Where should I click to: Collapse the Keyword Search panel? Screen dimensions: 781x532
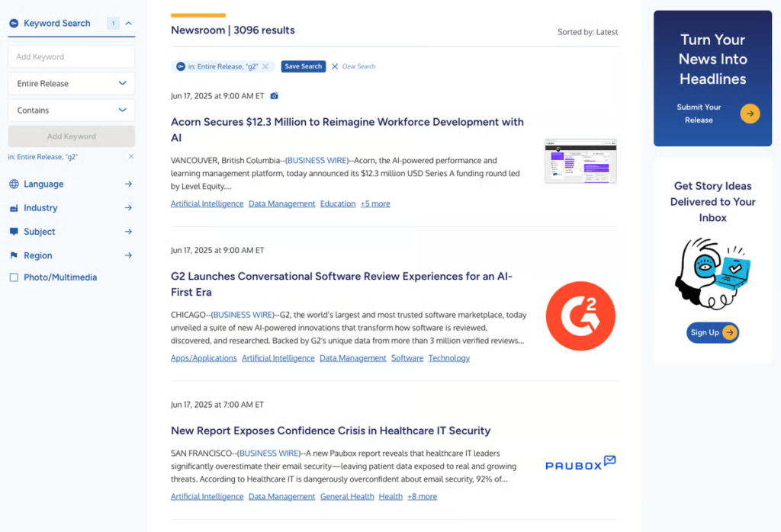128,23
